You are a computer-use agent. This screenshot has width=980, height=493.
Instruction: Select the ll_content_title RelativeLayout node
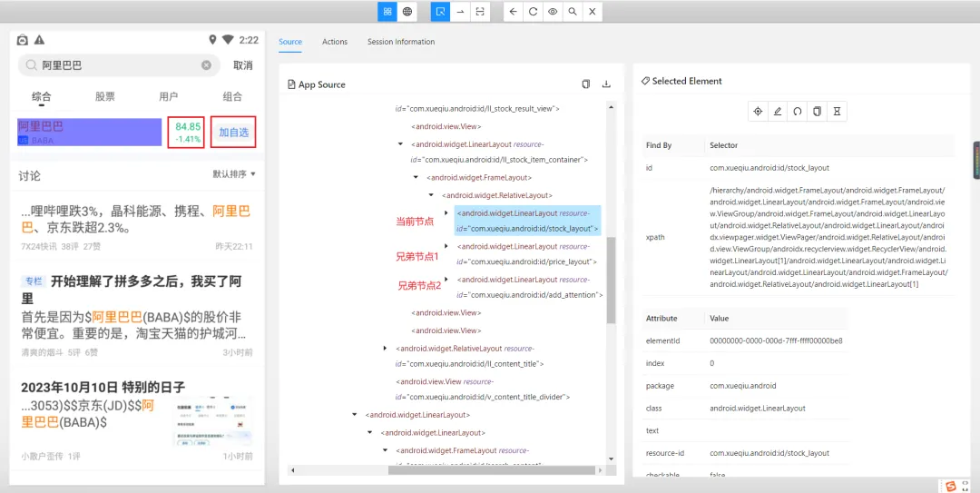[x=470, y=355]
